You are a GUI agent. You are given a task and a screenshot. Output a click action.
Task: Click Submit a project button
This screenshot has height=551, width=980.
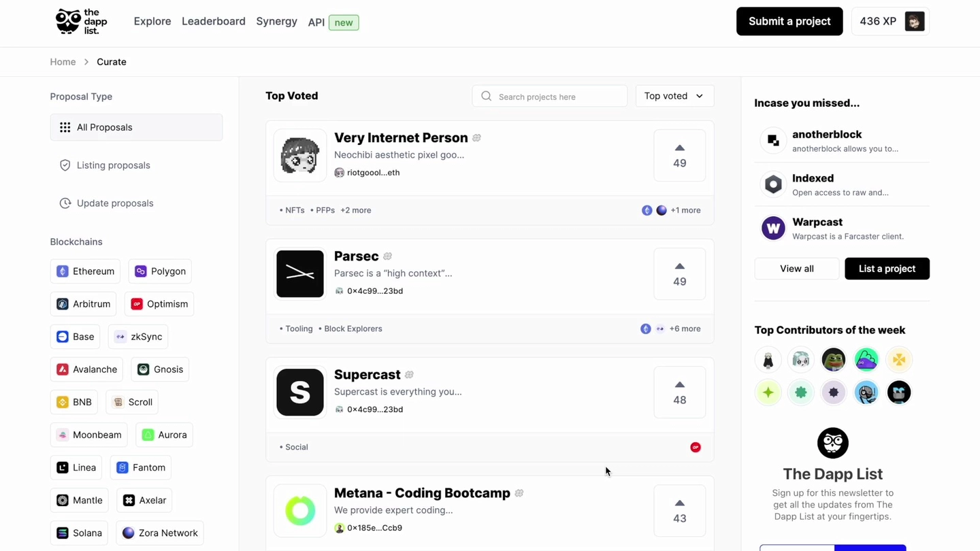point(789,21)
